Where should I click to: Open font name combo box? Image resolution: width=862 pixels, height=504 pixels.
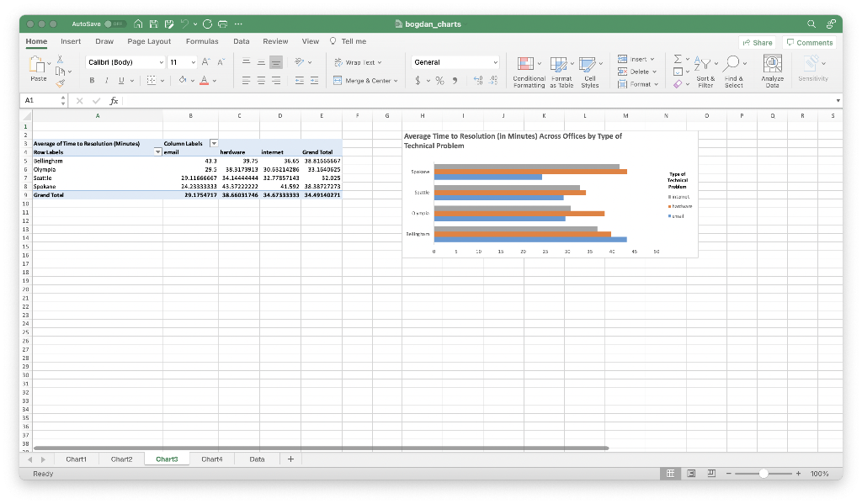[x=125, y=62]
